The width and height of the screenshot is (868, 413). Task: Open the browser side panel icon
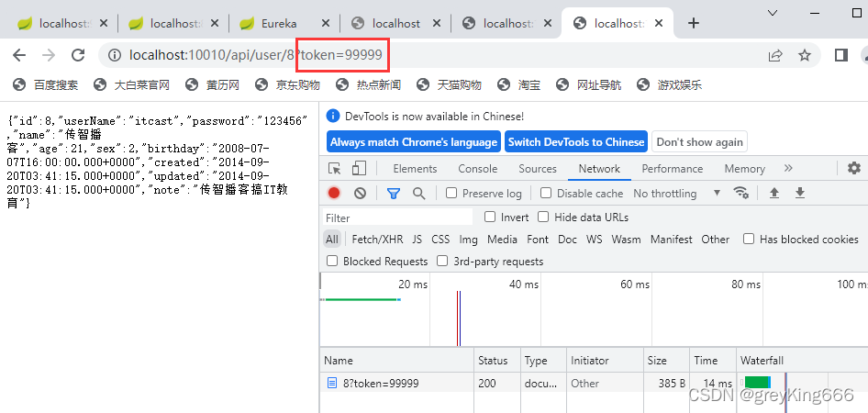click(841, 55)
